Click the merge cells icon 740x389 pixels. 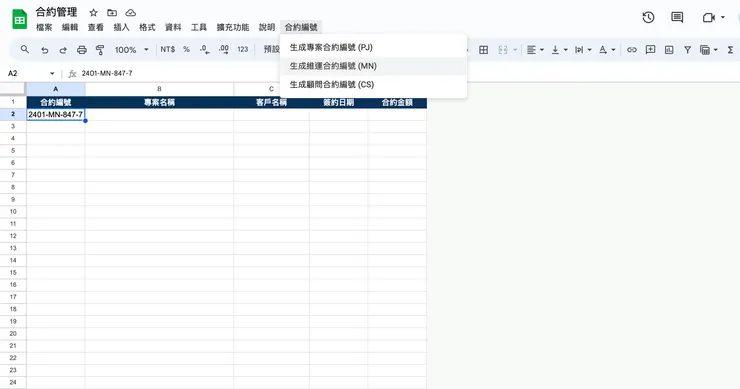pos(503,50)
